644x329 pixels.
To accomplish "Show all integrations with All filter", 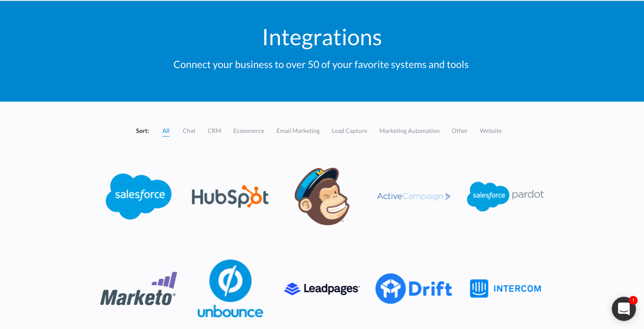I will pyautogui.click(x=166, y=131).
